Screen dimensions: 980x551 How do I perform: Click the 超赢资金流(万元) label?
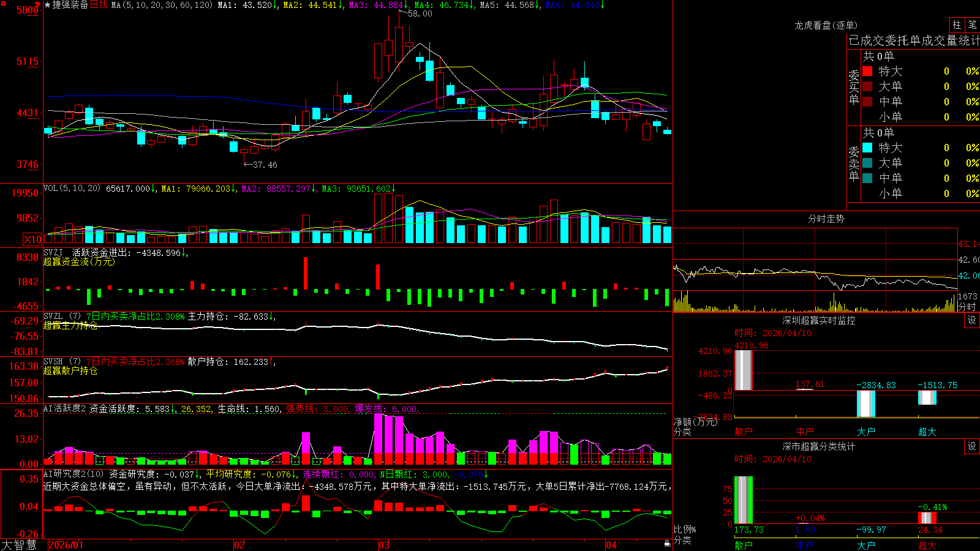pyautogui.click(x=79, y=261)
